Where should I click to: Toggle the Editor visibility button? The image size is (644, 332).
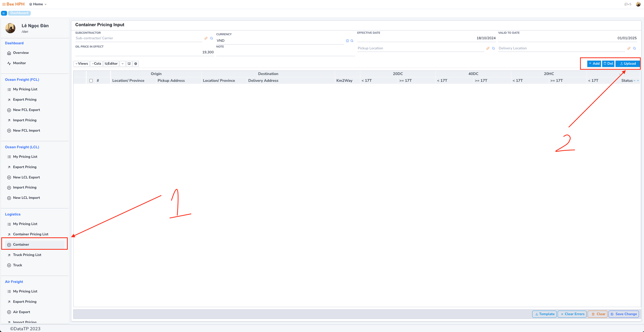pyautogui.click(x=111, y=64)
